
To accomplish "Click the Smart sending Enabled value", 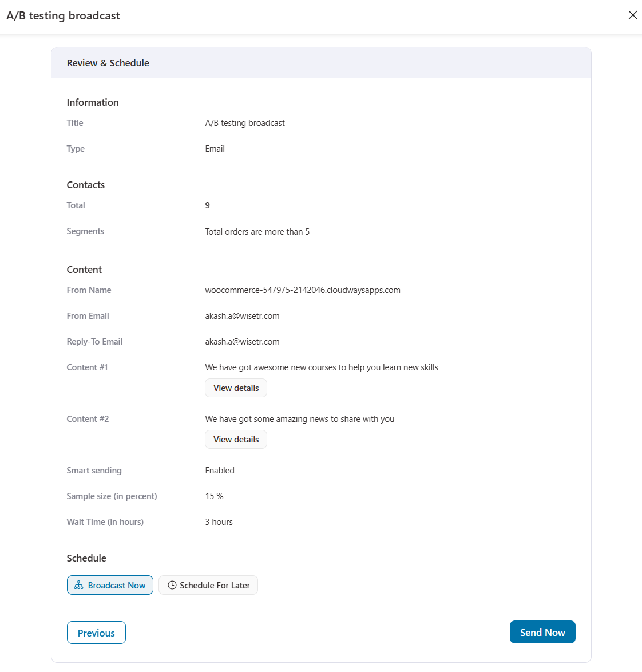I will pyautogui.click(x=220, y=470).
